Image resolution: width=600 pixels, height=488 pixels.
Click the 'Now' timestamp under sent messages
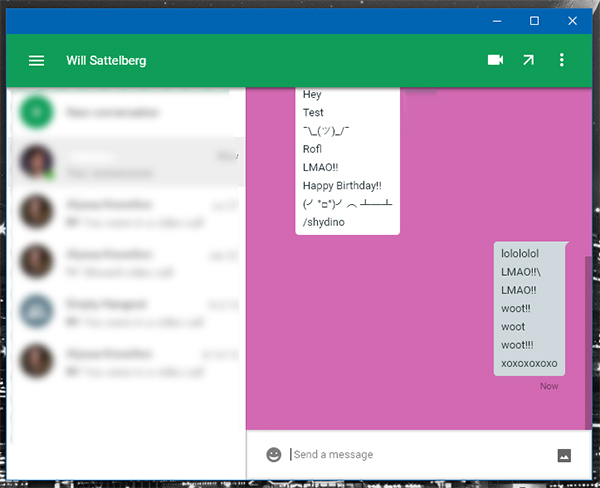click(549, 386)
